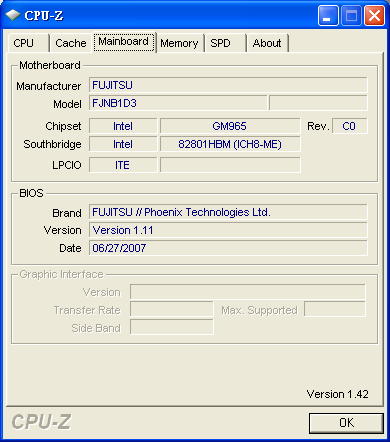
Task: Click the GM965 chipset field
Action: pos(230,126)
